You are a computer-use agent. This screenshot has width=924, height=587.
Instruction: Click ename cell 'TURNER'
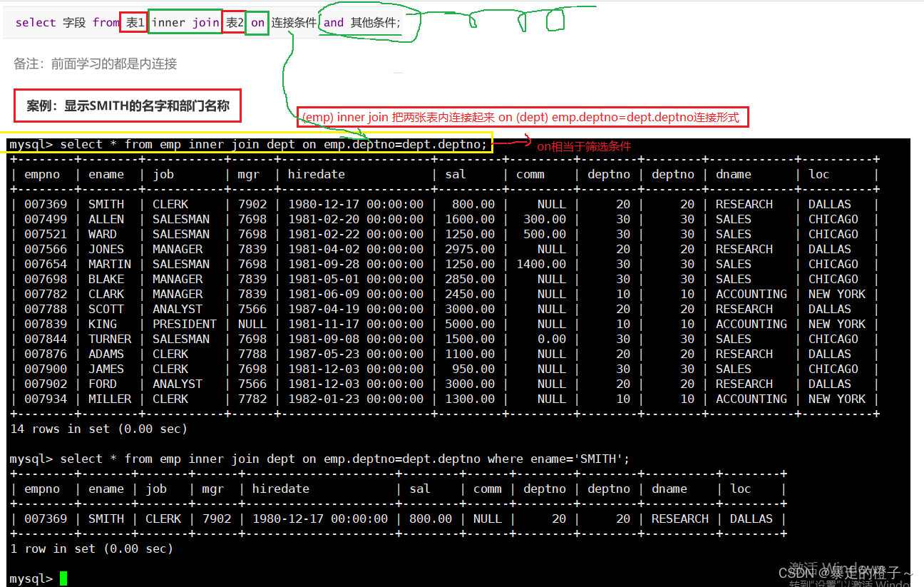pyautogui.click(x=110, y=339)
